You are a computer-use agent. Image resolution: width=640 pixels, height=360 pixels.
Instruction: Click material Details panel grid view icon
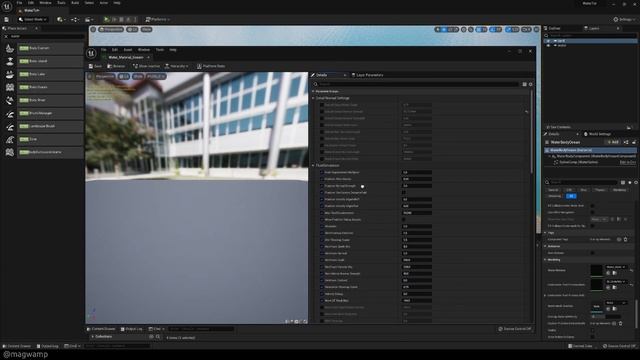pyautogui.click(x=524, y=84)
